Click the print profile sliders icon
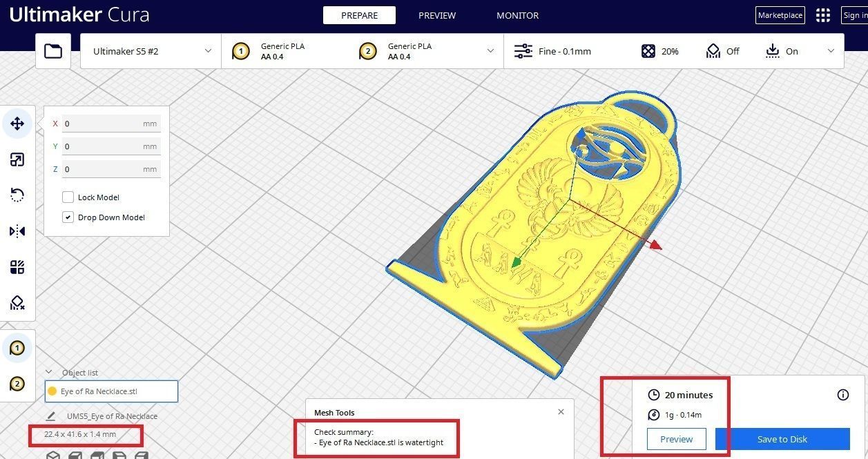 tap(523, 51)
